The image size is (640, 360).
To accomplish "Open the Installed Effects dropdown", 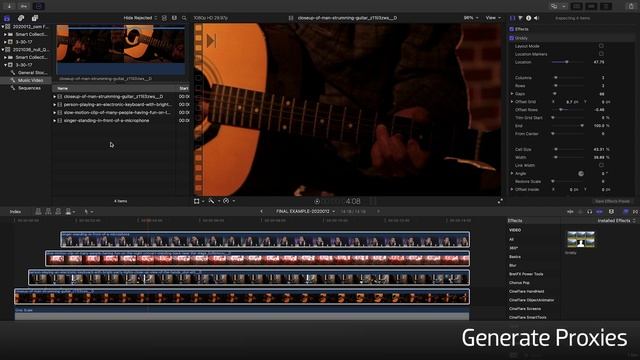I will tap(616, 221).
